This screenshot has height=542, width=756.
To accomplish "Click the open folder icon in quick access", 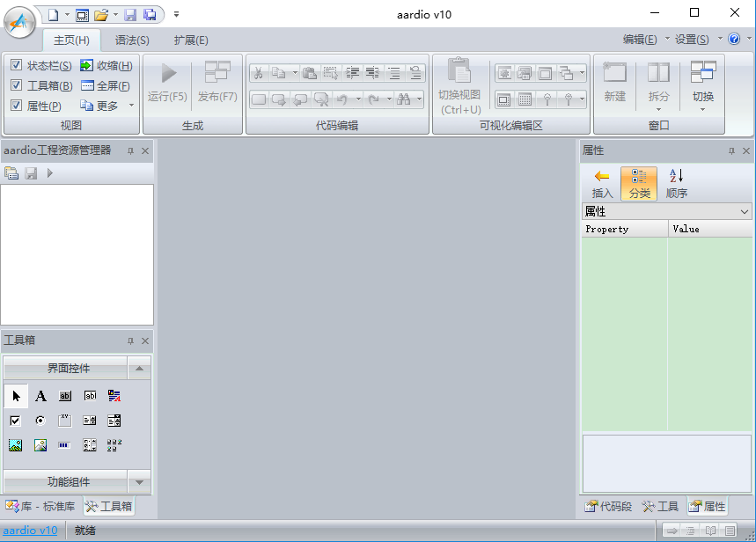I will click(101, 14).
